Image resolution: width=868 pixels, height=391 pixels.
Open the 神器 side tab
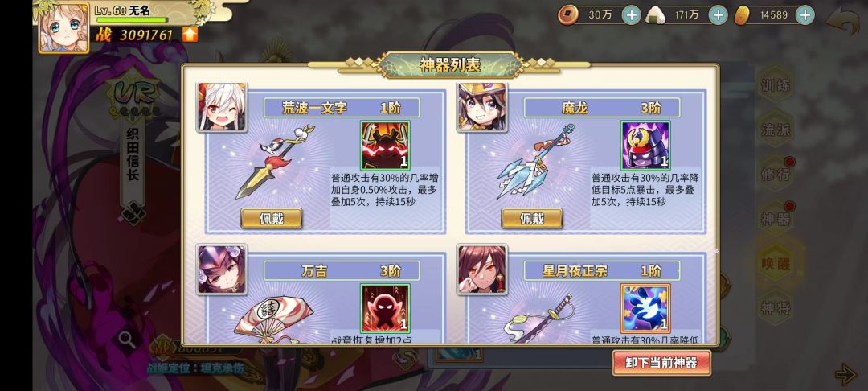[x=776, y=219]
